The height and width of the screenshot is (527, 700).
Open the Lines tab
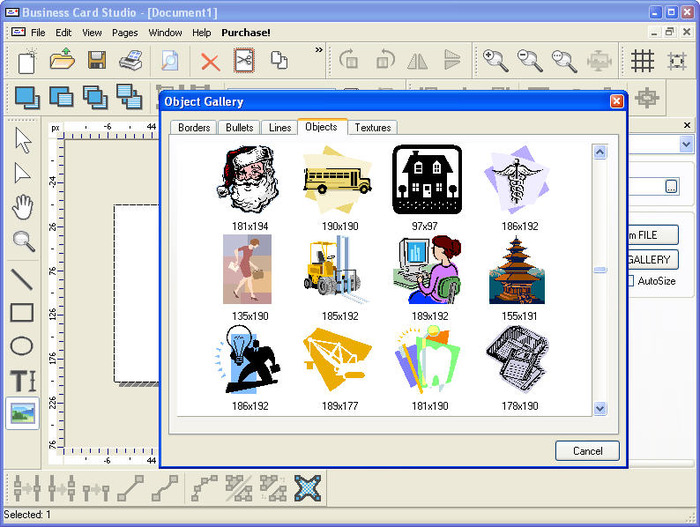click(280, 128)
